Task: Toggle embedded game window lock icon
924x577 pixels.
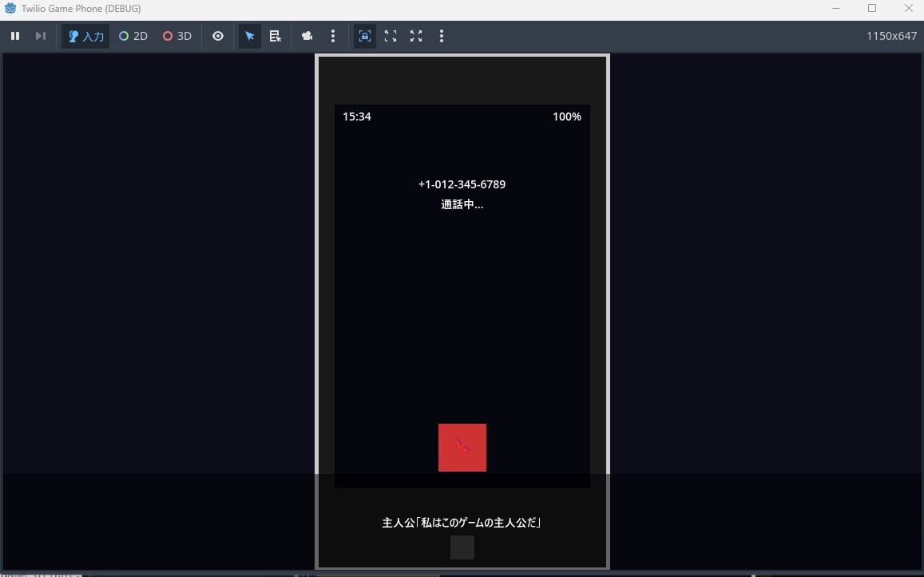Action: [x=365, y=36]
